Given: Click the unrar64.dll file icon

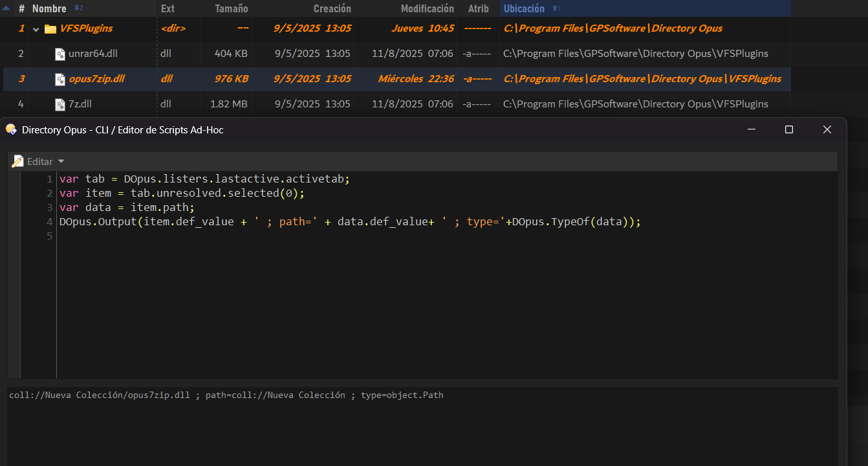Looking at the screenshot, I should click(x=60, y=54).
